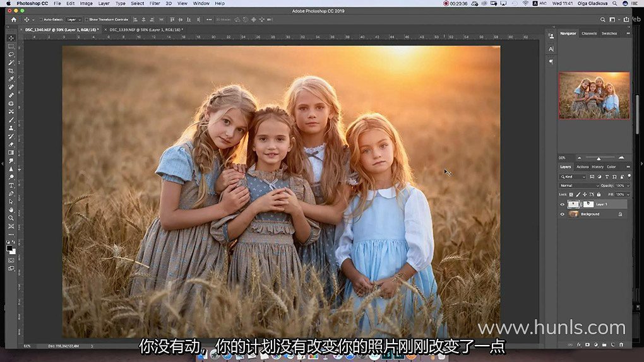Open the Select menu

point(137,3)
